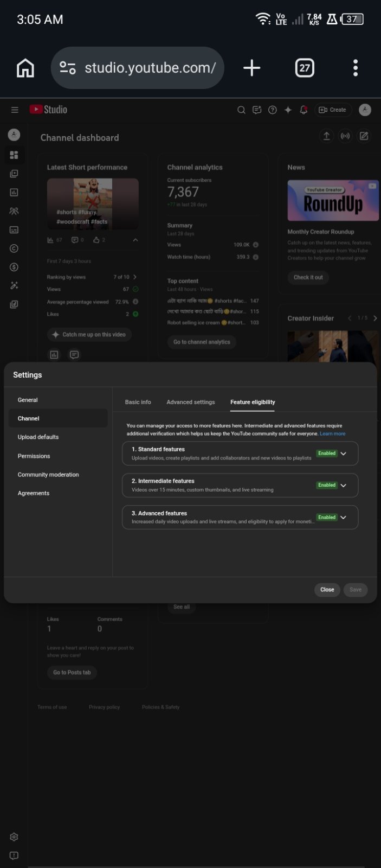The height and width of the screenshot is (868, 381).
Task: Tap the site info icon in address bar
Action: tap(68, 68)
